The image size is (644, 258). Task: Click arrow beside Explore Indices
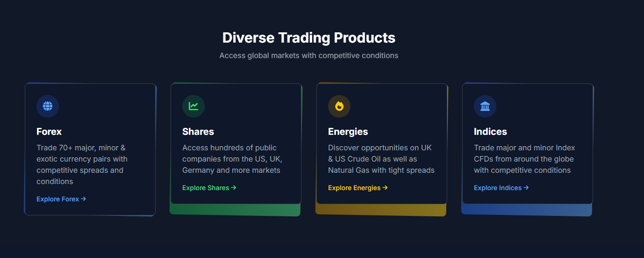tap(526, 188)
